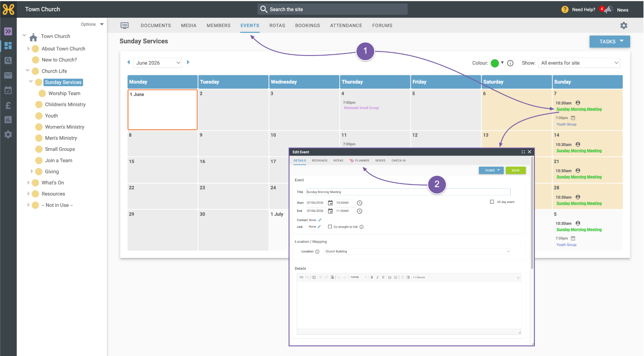Open the pound sign finance icon
Viewport: 644px width, 356px height.
point(8,105)
